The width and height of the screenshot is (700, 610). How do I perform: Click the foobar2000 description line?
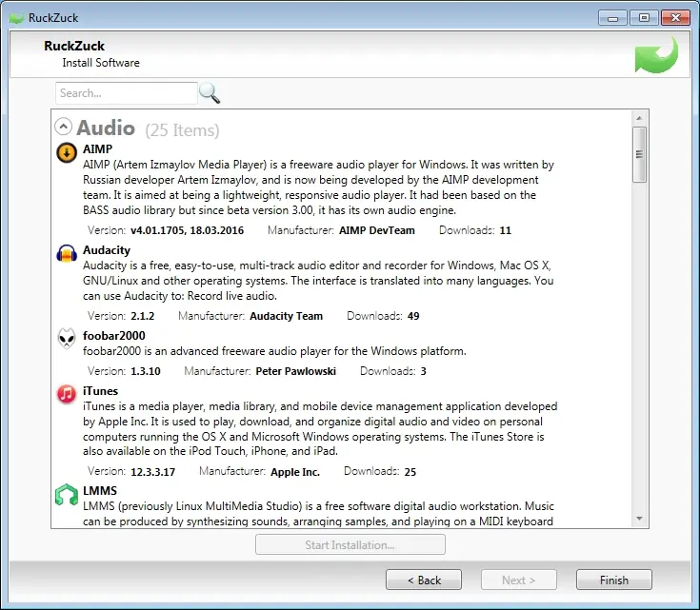[274, 351]
